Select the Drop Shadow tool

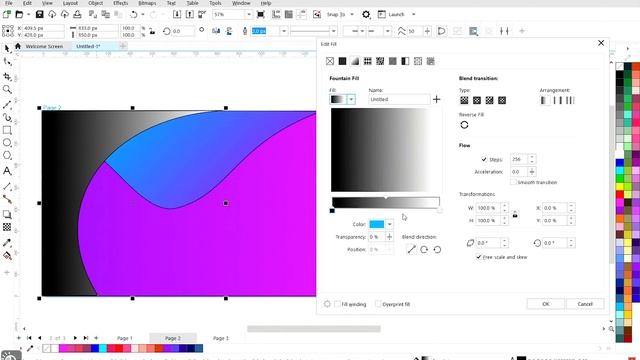(x=7, y=214)
